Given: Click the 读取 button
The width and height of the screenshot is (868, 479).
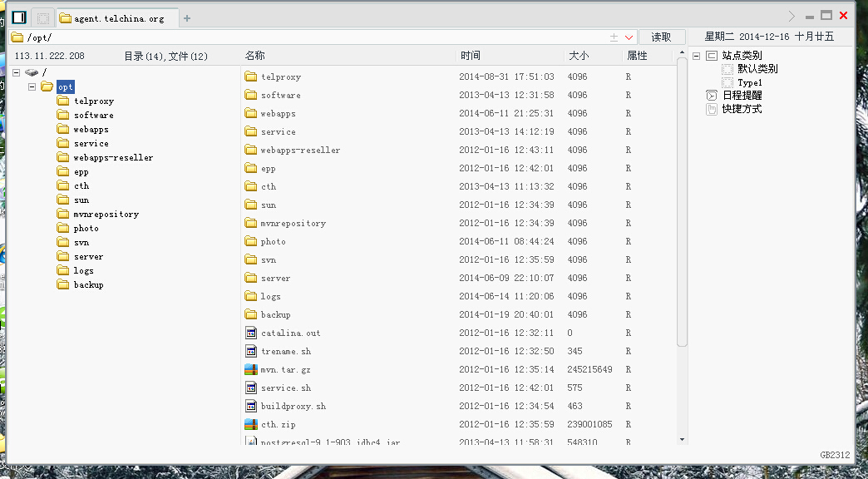Looking at the screenshot, I should pos(662,37).
